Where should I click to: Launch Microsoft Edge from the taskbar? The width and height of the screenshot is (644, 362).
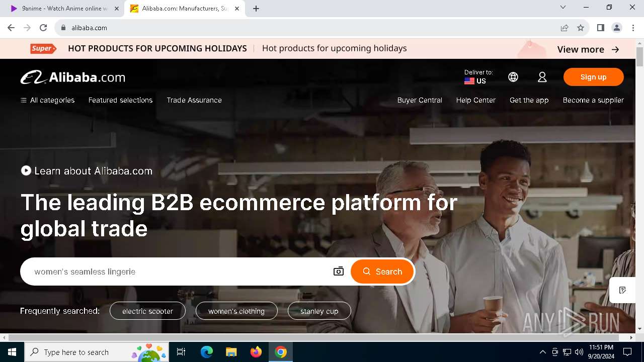pyautogui.click(x=207, y=352)
